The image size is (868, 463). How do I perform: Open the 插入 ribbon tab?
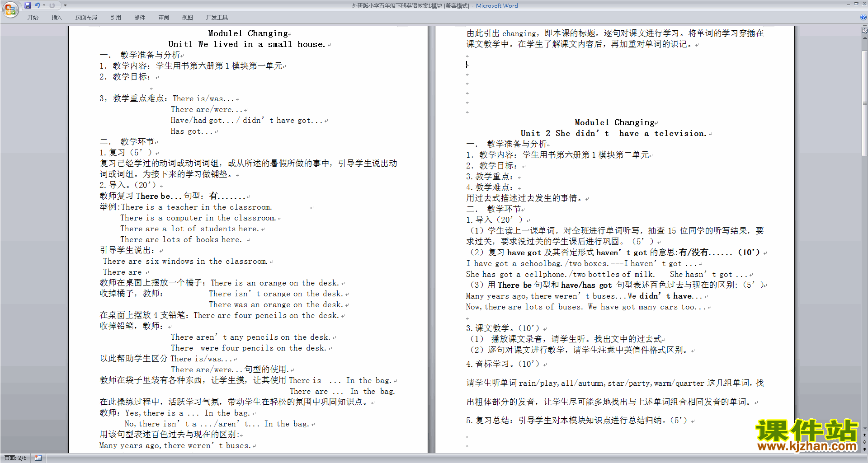tap(57, 18)
